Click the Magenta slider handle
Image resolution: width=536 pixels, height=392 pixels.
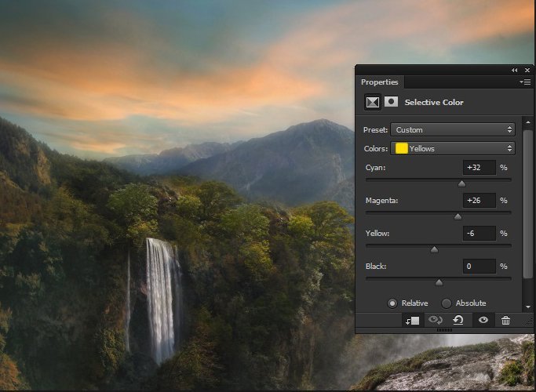458,216
